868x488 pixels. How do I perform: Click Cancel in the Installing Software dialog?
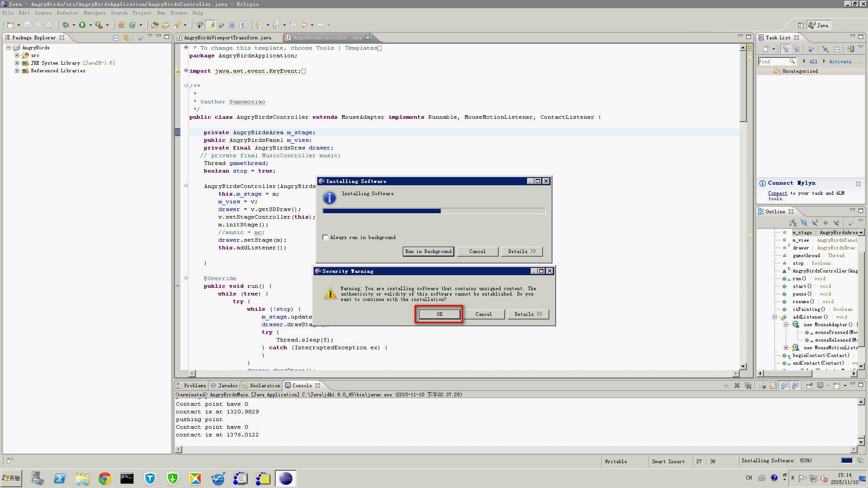(477, 251)
